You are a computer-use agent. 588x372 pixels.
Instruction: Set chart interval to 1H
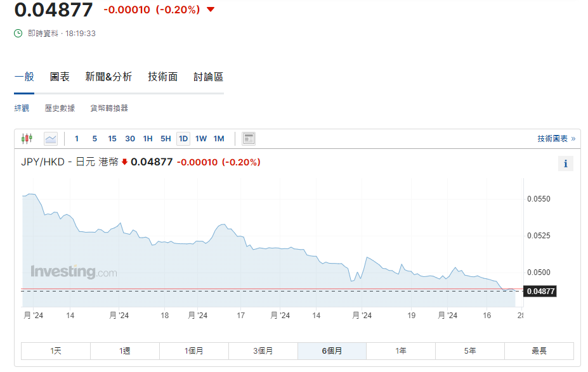click(x=148, y=139)
